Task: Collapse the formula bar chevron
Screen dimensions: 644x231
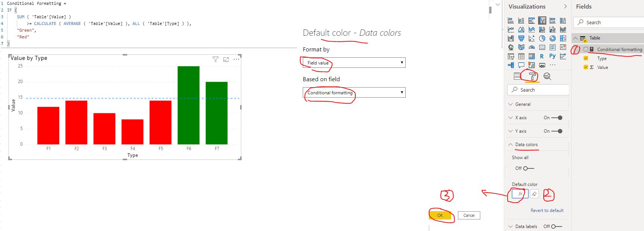Action: 497,4
